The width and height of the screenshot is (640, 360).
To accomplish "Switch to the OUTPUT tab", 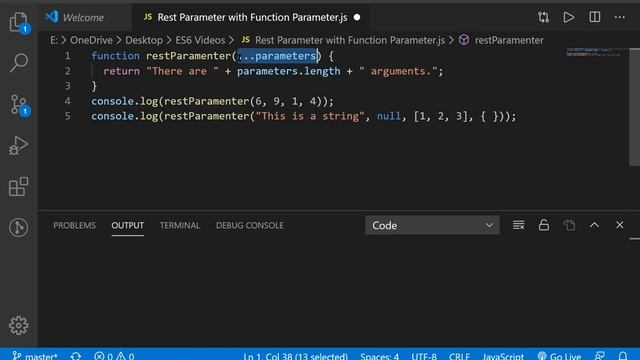I will pyautogui.click(x=127, y=225).
